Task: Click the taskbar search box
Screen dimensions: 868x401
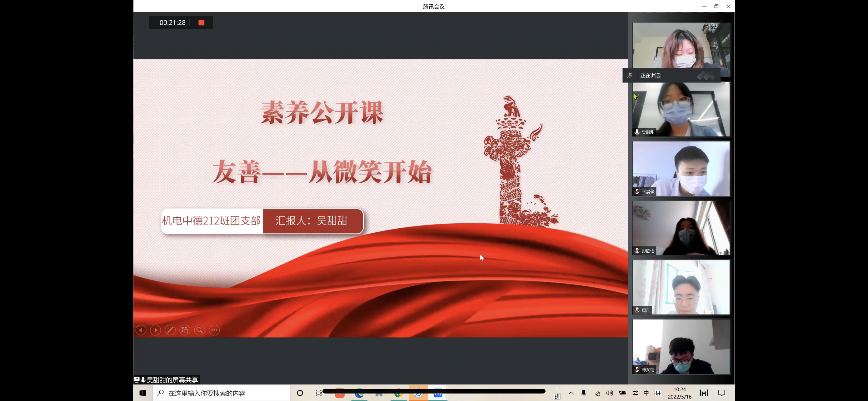Action: [222, 393]
